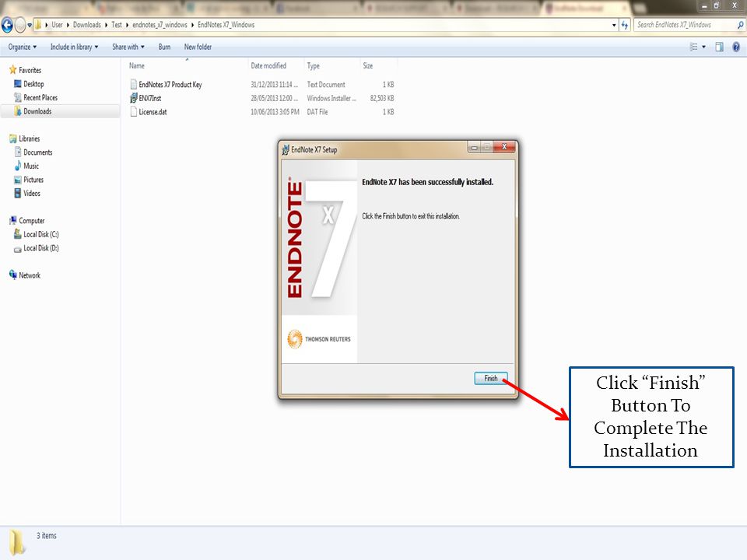Sort by the Name column header
Screen dimensions: 747x560
[137, 65]
